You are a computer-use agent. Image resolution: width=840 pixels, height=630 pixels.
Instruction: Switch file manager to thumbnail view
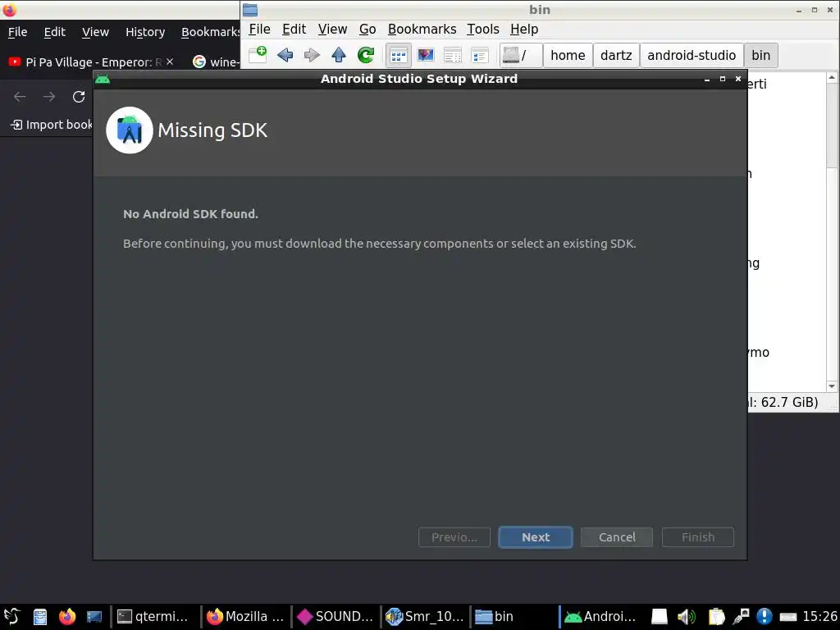426,55
